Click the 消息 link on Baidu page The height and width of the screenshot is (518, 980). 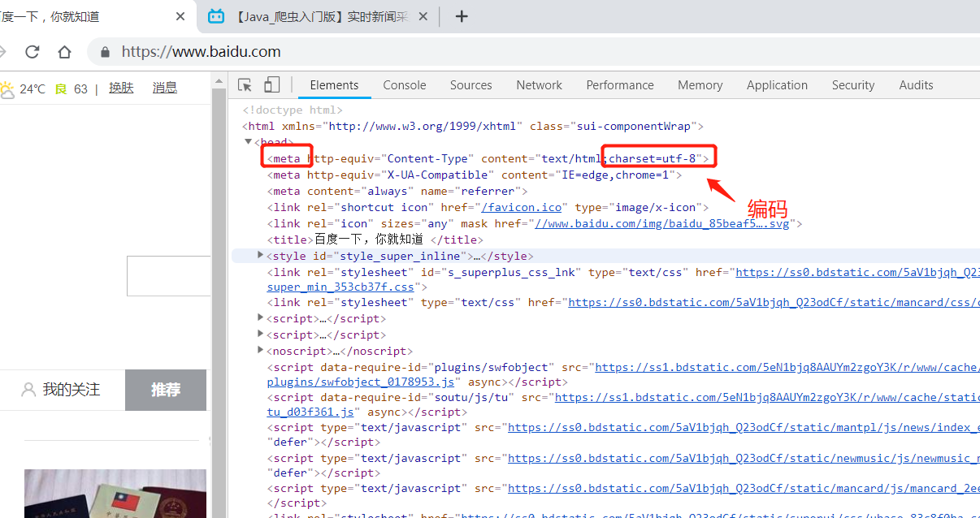(x=165, y=88)
